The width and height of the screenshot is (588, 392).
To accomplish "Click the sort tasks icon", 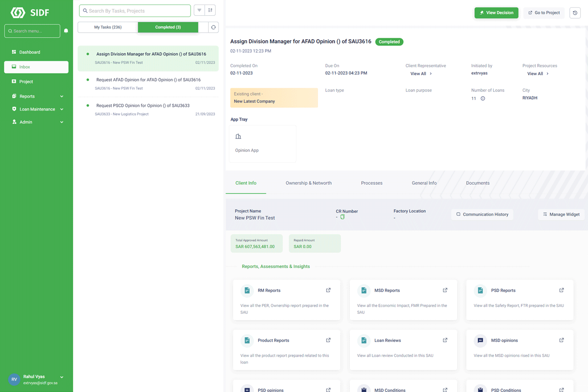I will coord(210,10).
